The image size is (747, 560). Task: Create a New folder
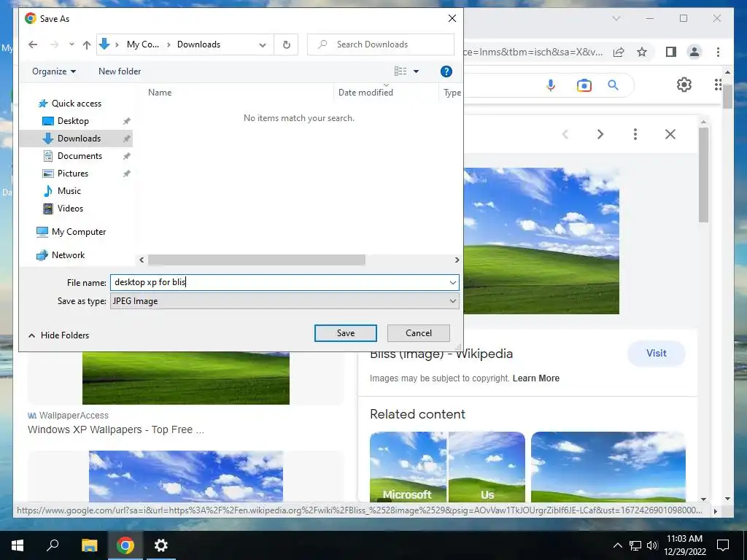[x=120, y=71]
